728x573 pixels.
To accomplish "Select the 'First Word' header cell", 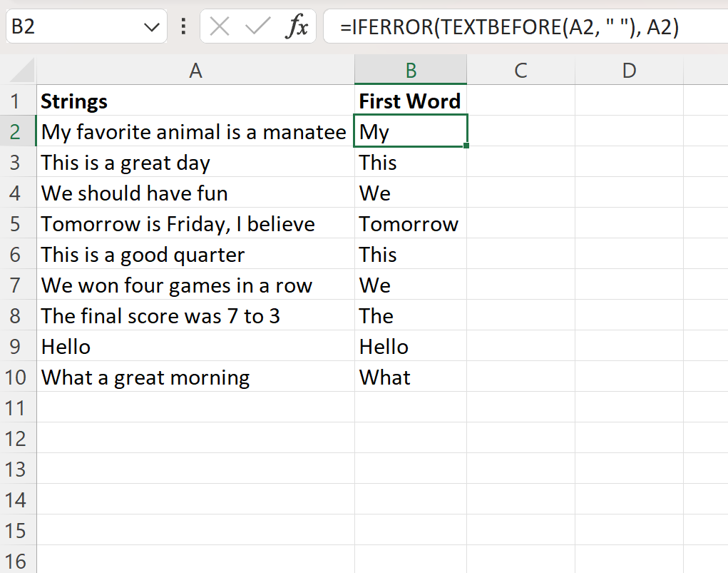I will [x=410, y=101].
